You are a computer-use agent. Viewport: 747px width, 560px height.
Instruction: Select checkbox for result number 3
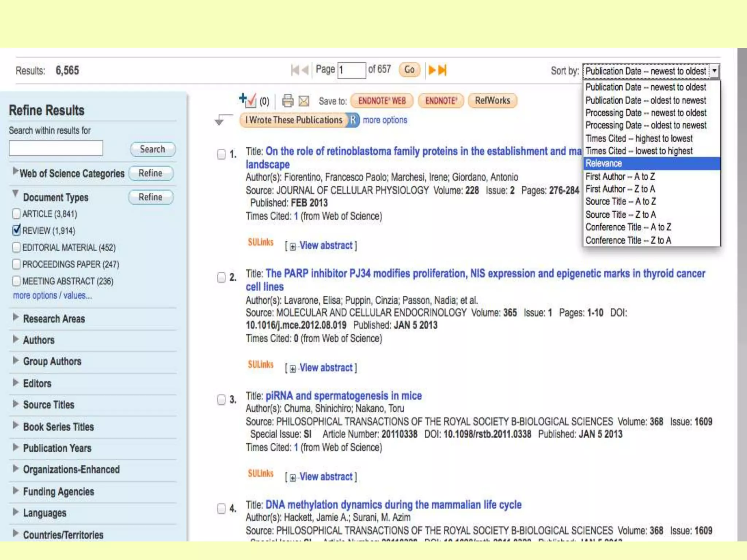tap(221, 400)
